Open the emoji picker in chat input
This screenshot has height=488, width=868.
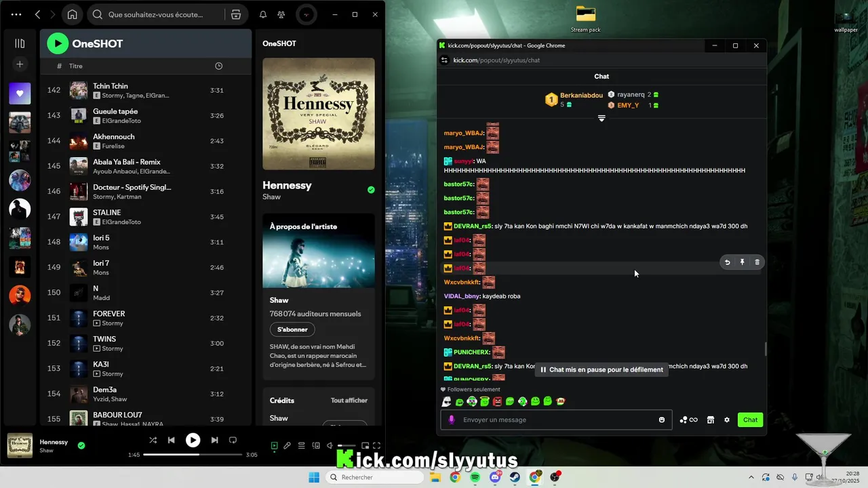click(662, 420)
